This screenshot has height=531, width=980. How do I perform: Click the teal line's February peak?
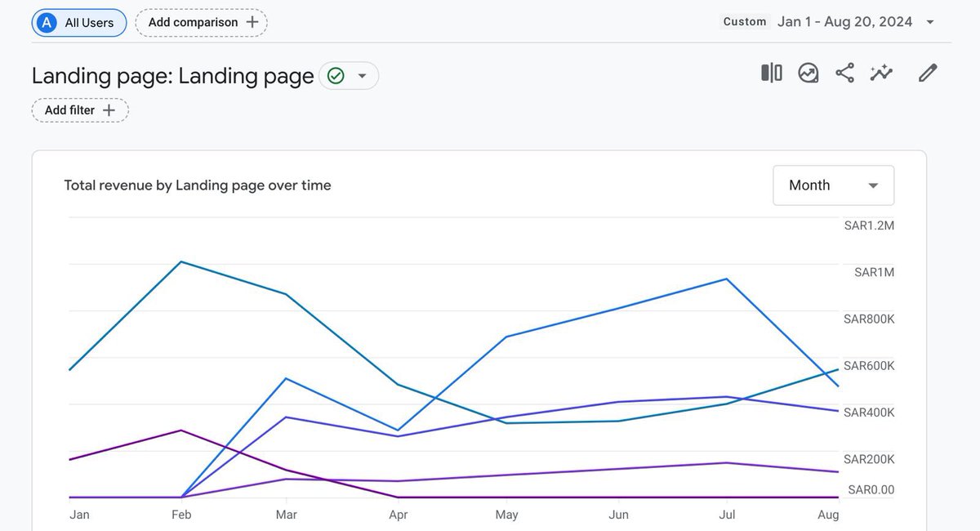(180, 261)
